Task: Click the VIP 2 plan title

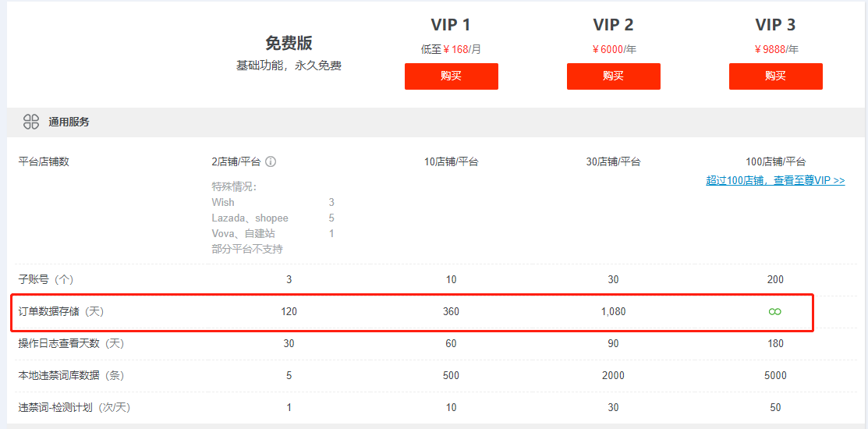Action: [613, 25]
